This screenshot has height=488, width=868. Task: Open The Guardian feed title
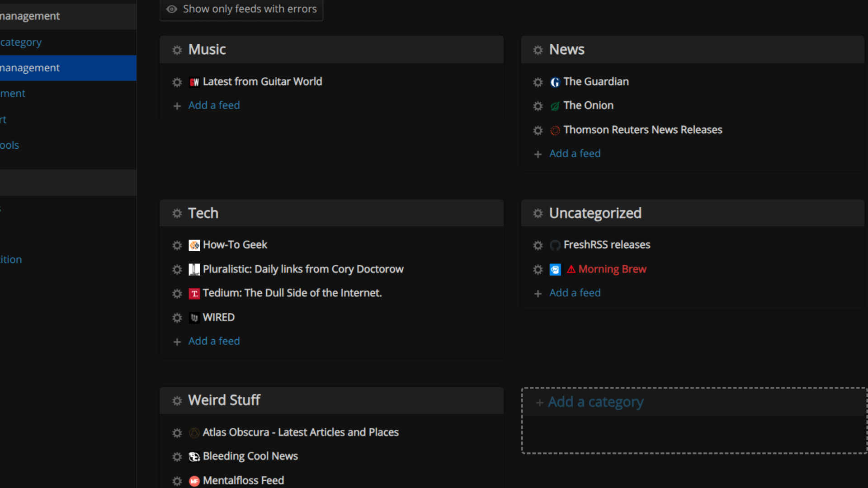pyautogui.click(x=596, y=82)
